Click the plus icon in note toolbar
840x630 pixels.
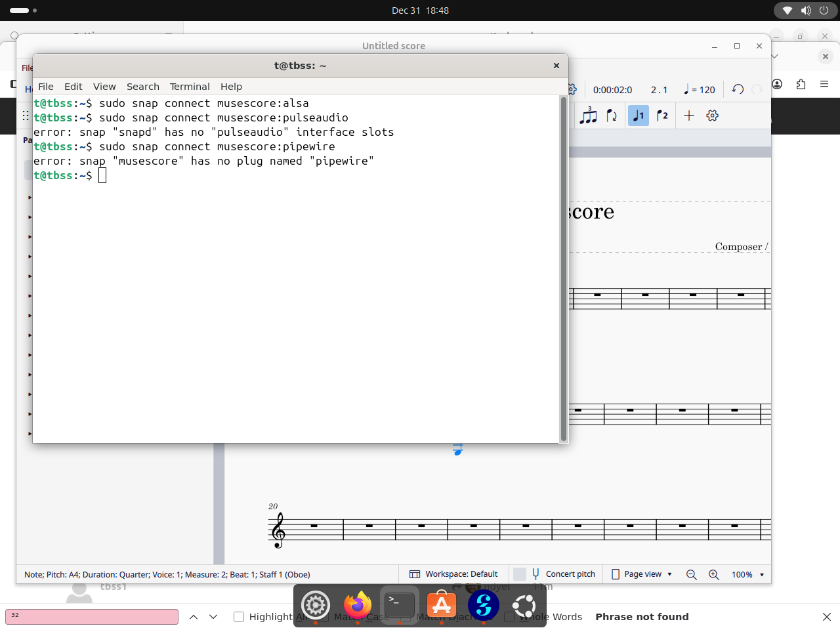[689, 115]
